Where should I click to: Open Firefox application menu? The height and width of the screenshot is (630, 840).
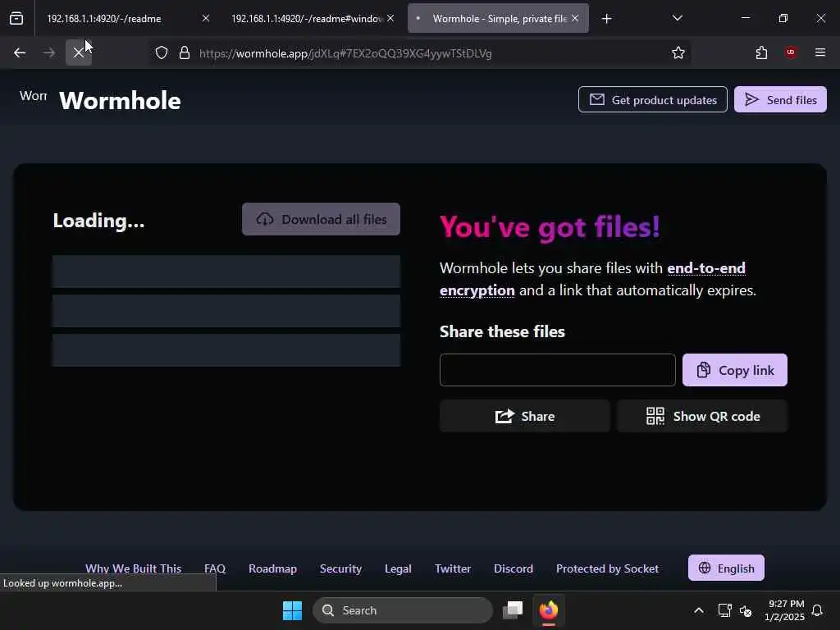(x=819, y=52)
